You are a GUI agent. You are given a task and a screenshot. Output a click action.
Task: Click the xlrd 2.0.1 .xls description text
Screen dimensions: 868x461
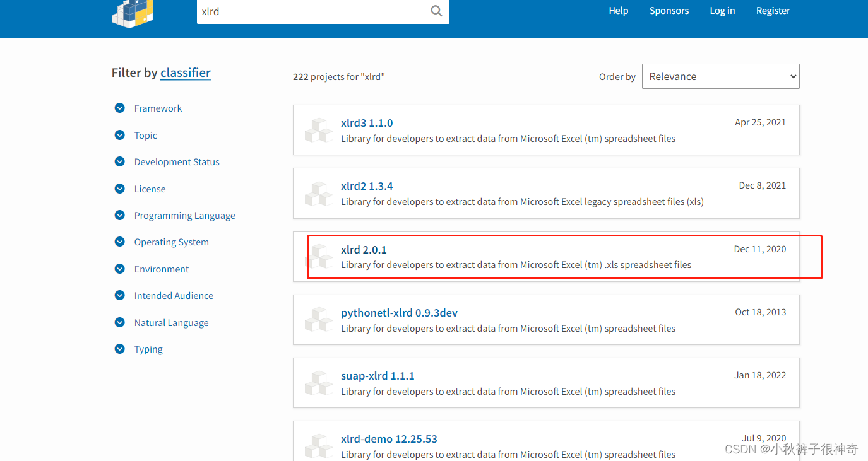(x=516, y=265)
